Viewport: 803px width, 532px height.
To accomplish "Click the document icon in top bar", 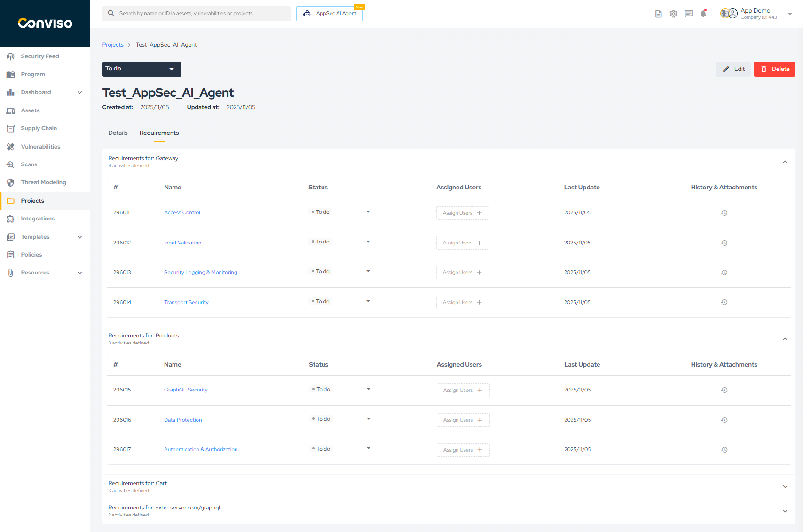I will [658, 14].
